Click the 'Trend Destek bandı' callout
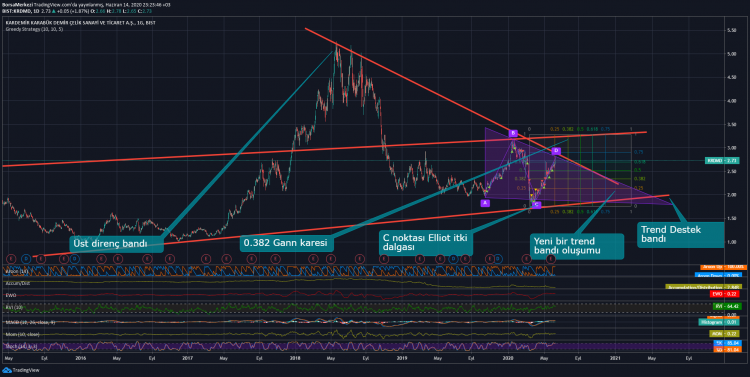Screen dimensions: 750x377 click(x=681, y=234)
